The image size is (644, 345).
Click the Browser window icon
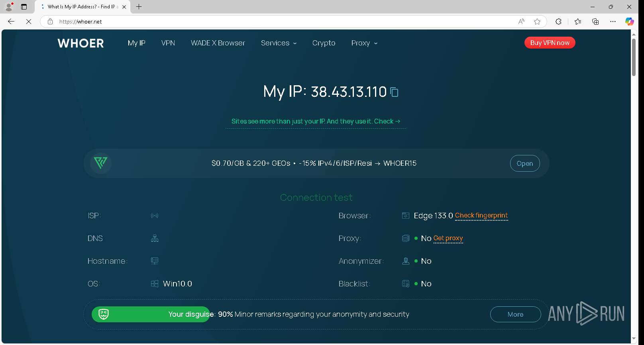coord(406,216)
